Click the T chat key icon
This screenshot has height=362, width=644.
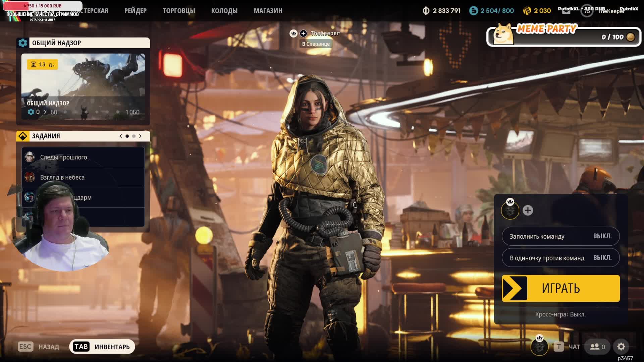click(x=558, y=347)
